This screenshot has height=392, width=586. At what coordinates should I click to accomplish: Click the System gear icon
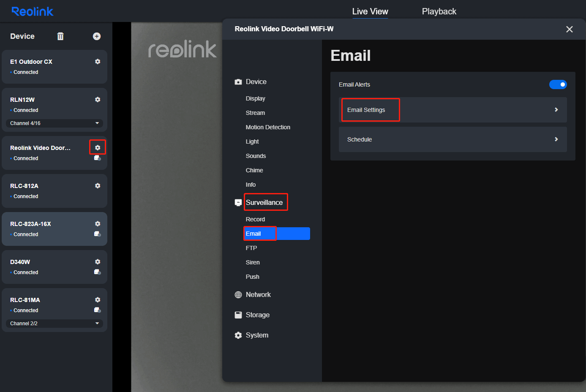(238, 335)
